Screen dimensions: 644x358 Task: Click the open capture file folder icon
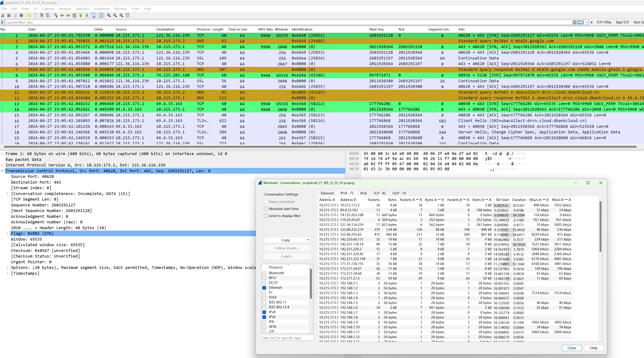click(x=29, y=16)
